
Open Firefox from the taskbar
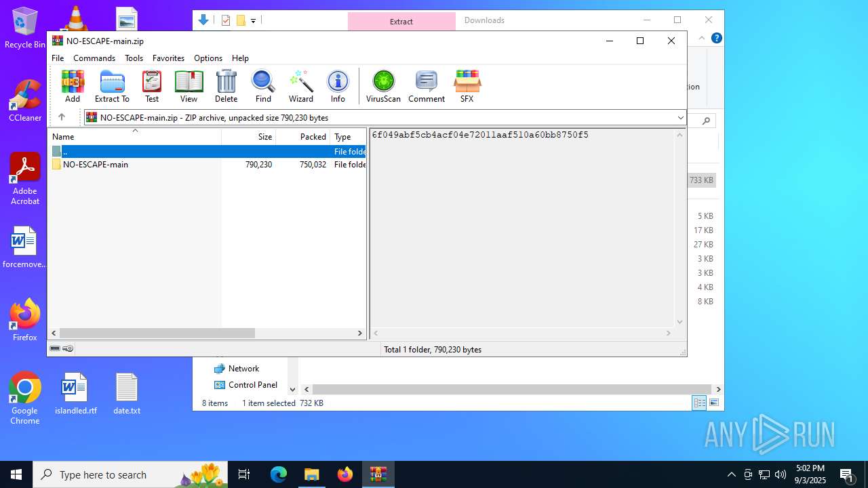click(345, 474)
